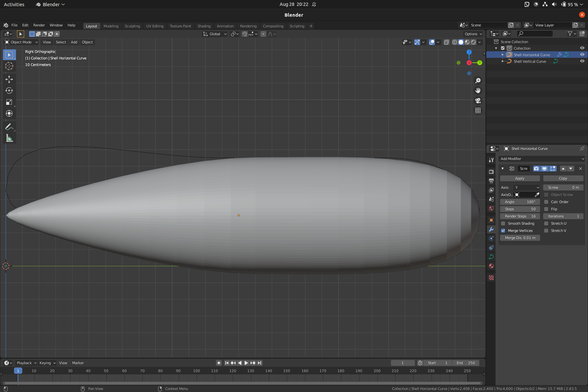Open the Add Modifier dropdown
The height and width of the screenshot is (392, 588).
point(542,159)
